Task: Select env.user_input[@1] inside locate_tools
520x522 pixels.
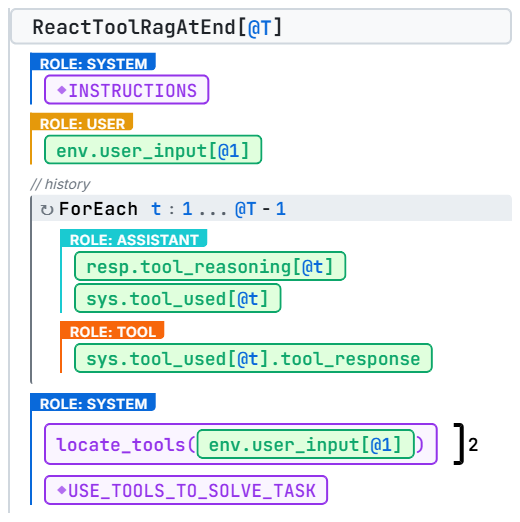Action: (x=306, y=444)
